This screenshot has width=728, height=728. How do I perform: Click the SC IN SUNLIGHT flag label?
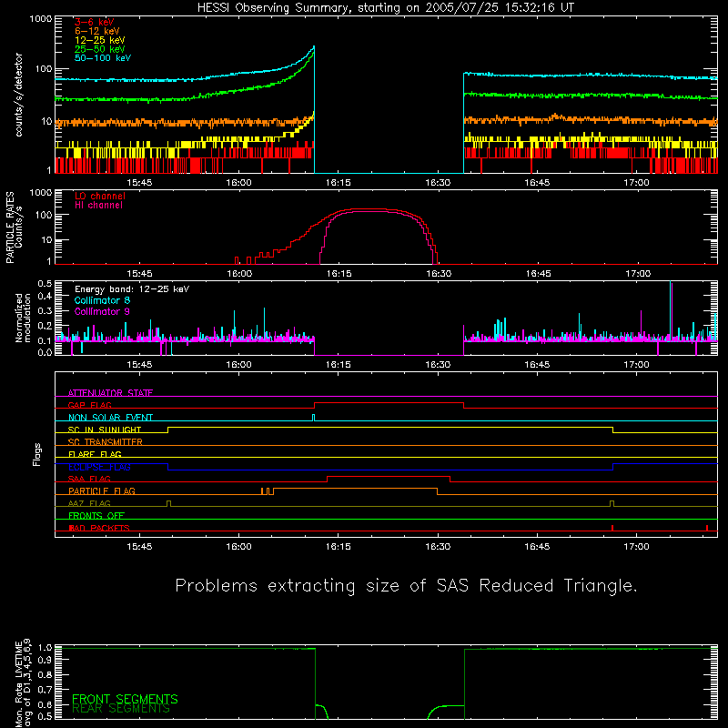pyautogui.click(x=105, y=430)
